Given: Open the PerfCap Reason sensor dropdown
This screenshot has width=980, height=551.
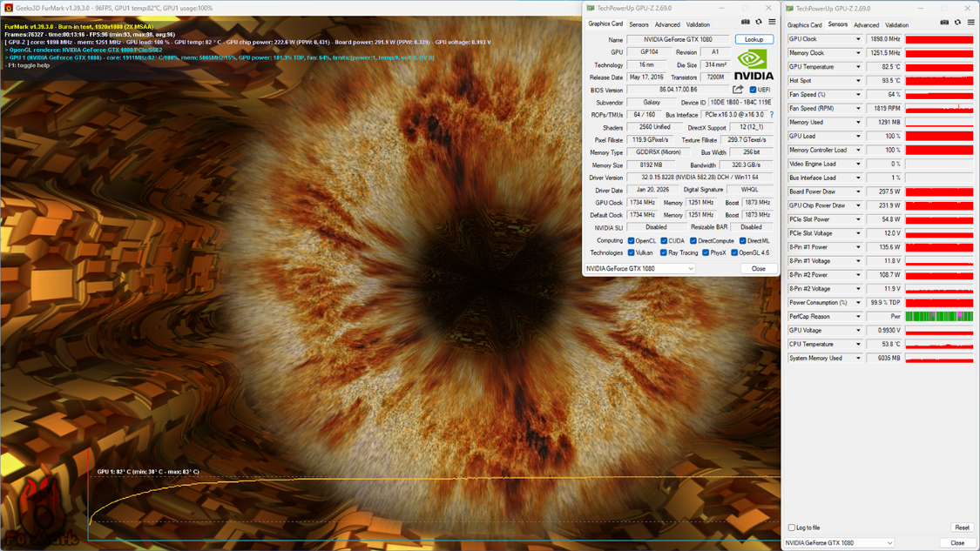Looking at the screenshot, I should tap(858, 317).
